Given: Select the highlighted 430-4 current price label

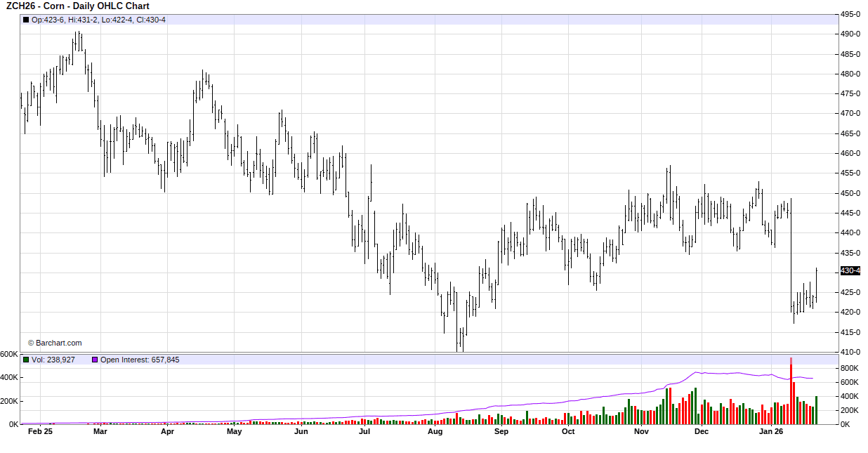Looking at the screenshot, I should click(x=850, y=271).
